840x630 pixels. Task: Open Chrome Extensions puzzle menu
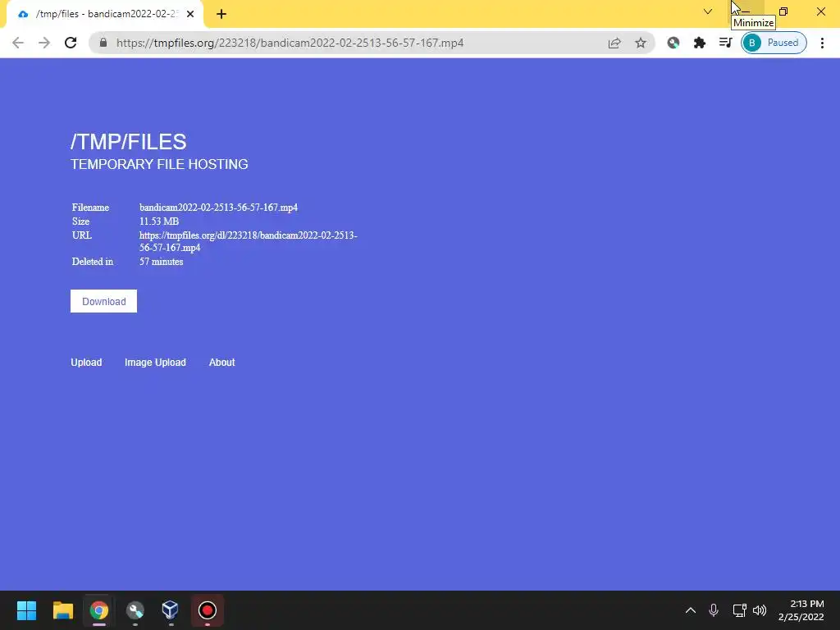700,43
